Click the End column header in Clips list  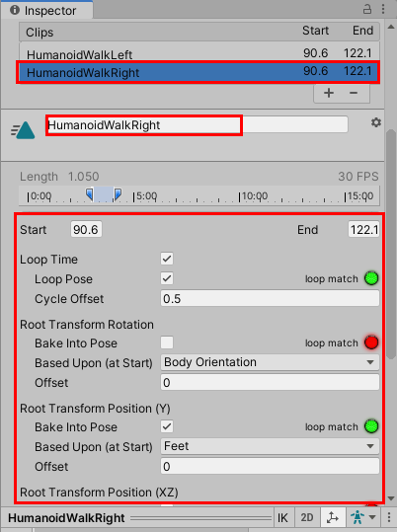point(362,31)
